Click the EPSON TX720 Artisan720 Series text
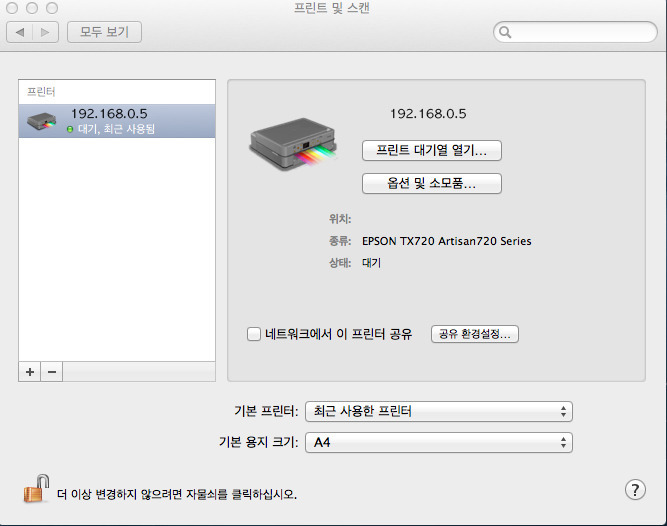The width and height of the screenshot is (667, 526). click(x=447, y=241)
